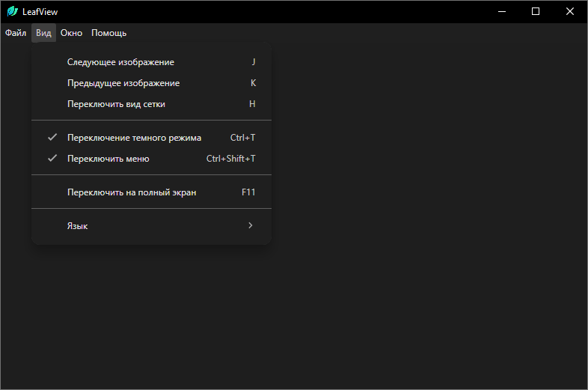Open the Помощь menu
This screenshot has width=588, height=390.
click(x=109, y=33)
